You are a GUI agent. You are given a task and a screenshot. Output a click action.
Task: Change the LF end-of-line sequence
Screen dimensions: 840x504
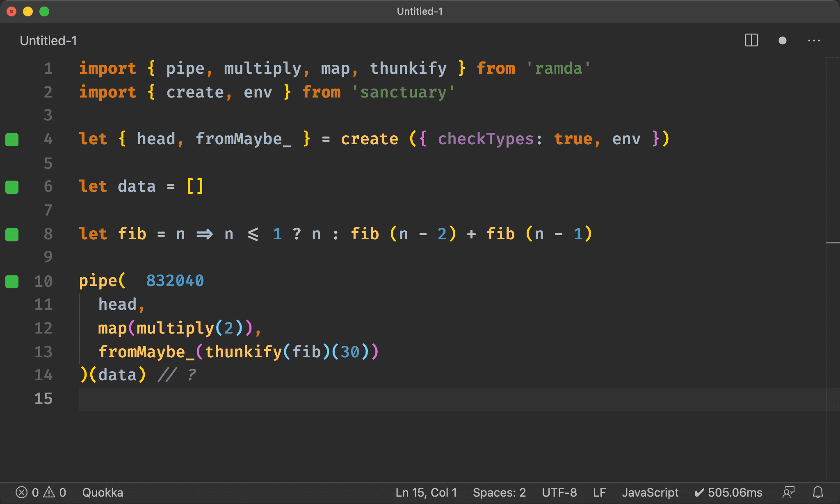599,492
